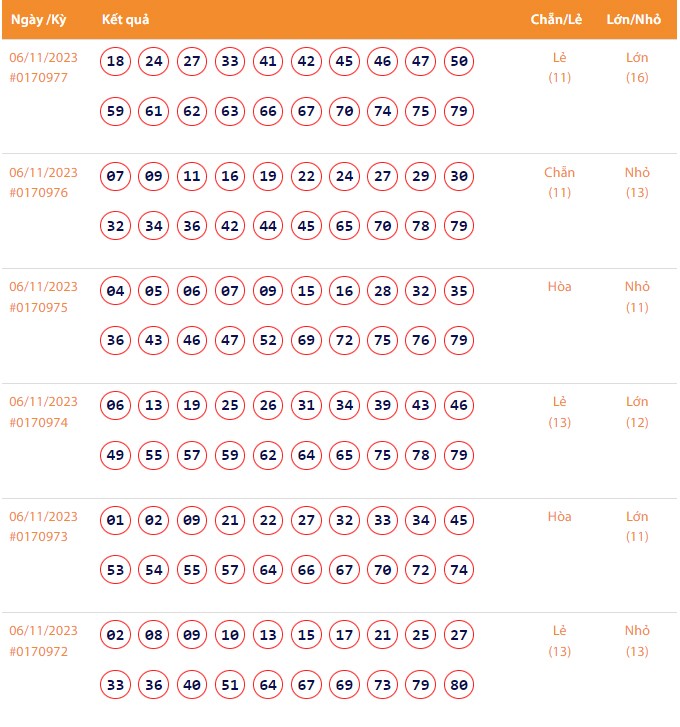Image resolution: width=680 pixels, height=727 pixels.
Task: Click number ball 44 in draw #0170976
Action: pos(268,226)
